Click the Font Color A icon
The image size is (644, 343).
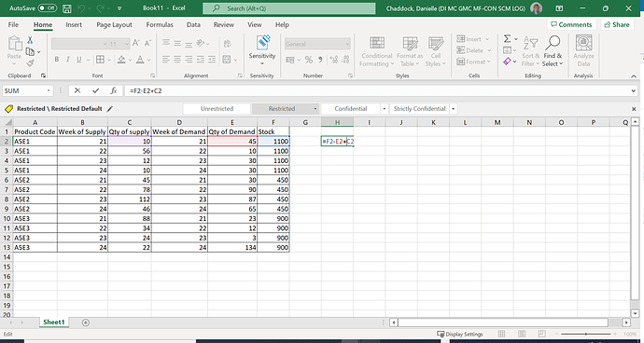[140, 60]
